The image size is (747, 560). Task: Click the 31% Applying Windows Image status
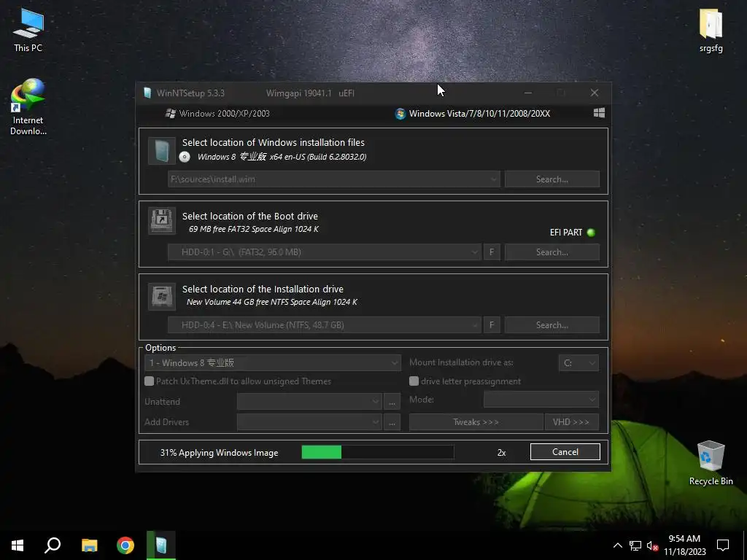pos(219,452)
